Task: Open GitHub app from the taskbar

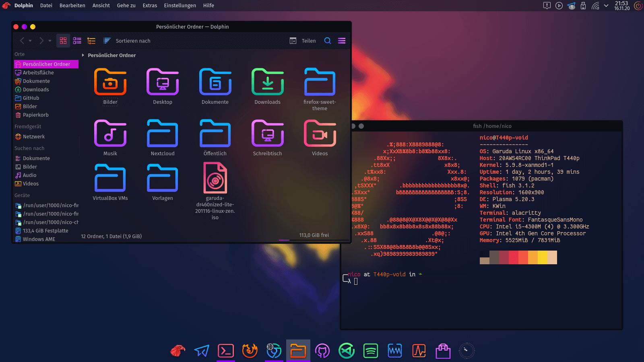Action: (x=322, y=351)
